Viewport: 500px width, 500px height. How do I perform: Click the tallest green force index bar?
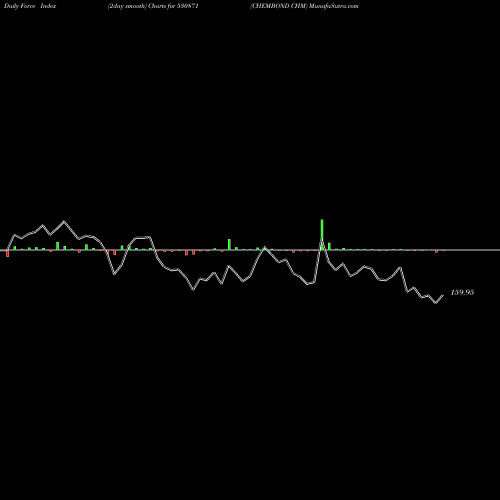point(322,234)
